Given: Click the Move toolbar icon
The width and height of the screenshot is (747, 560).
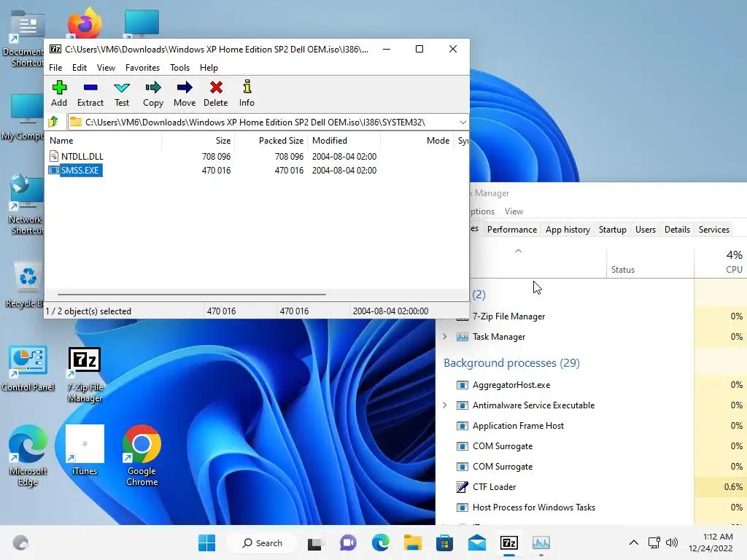Looking at the screenshot, I should 185,93.
